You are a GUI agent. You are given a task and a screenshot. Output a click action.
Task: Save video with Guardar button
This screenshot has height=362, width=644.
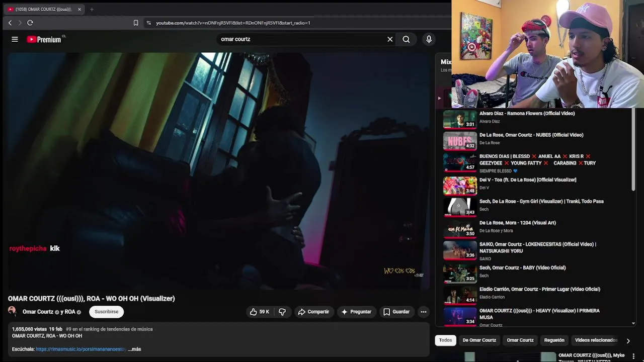[396, 312]
